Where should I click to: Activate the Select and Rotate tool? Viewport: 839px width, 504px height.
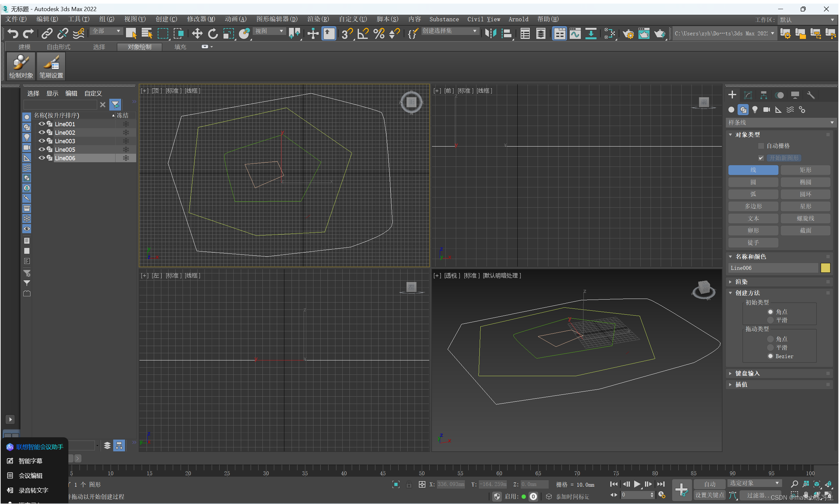[x=213, y=34]
